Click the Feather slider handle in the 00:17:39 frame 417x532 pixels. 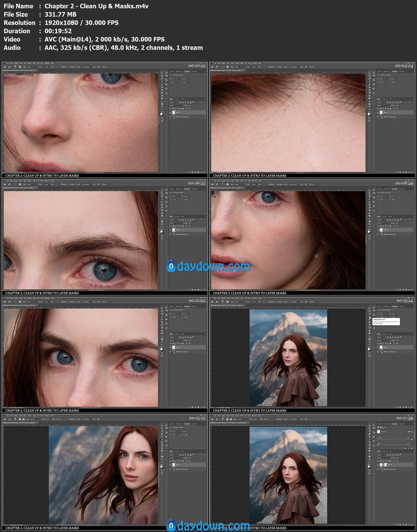377,445
